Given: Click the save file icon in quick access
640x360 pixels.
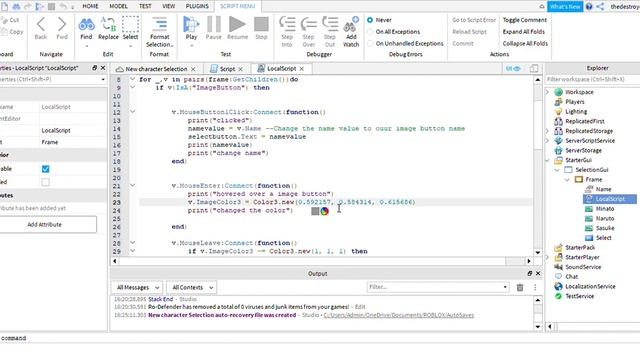Looking at the screenshot, I should tap(4, 7).
